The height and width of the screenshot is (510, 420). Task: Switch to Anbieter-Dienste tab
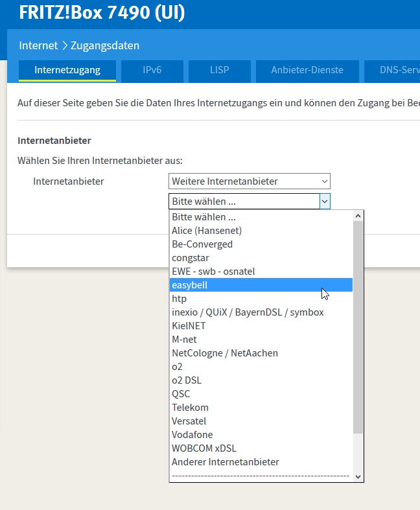pyautogui.click(x=307, y=70)
